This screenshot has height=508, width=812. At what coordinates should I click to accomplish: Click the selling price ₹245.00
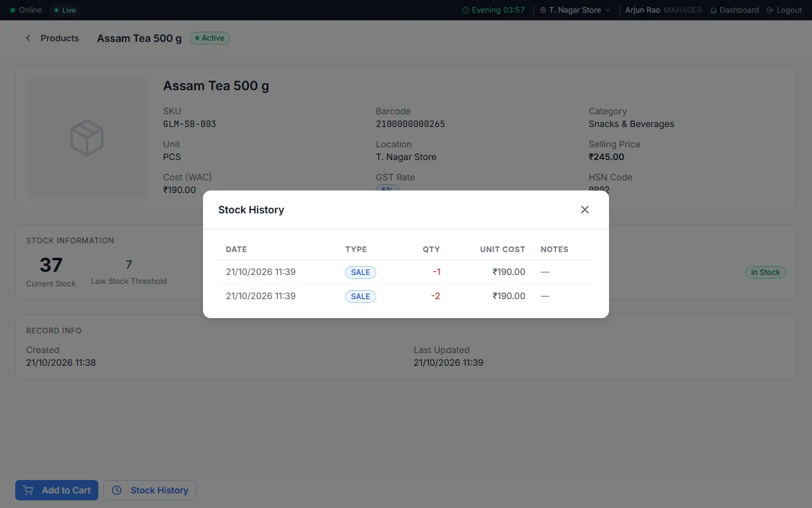point(606,157)
